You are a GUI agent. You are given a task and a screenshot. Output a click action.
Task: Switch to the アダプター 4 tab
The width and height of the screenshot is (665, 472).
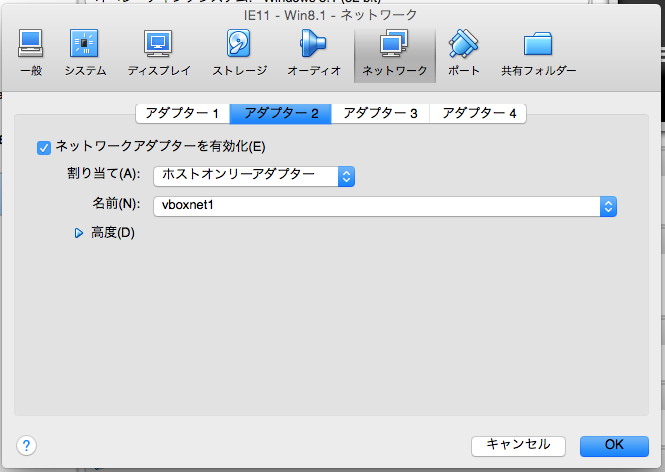[x=478, y=113]
